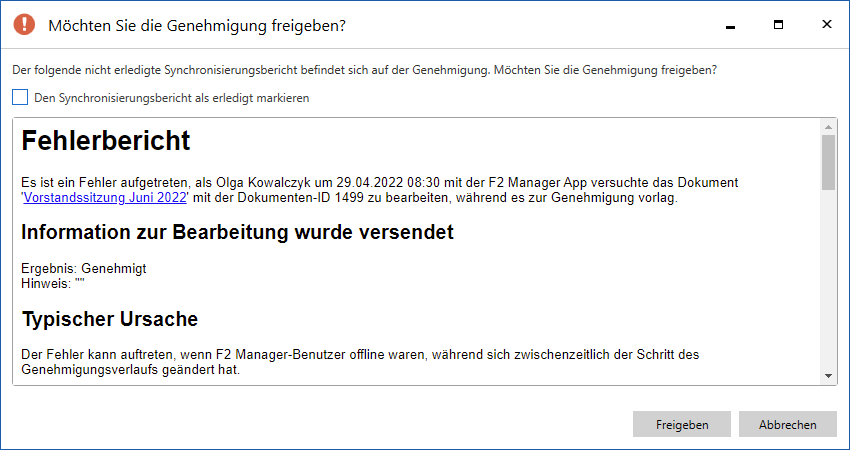Click the scrollbar thumb in the report pane

(829, 162)
